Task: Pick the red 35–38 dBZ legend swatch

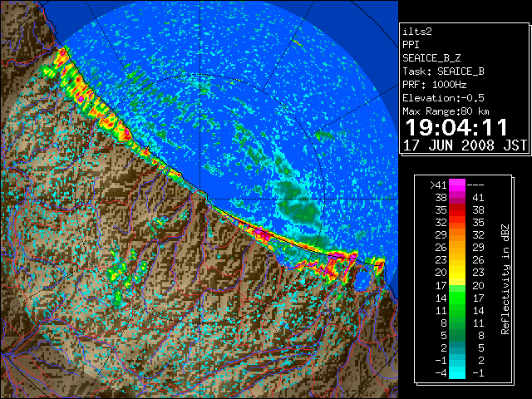Action: [x=457, y=210]
